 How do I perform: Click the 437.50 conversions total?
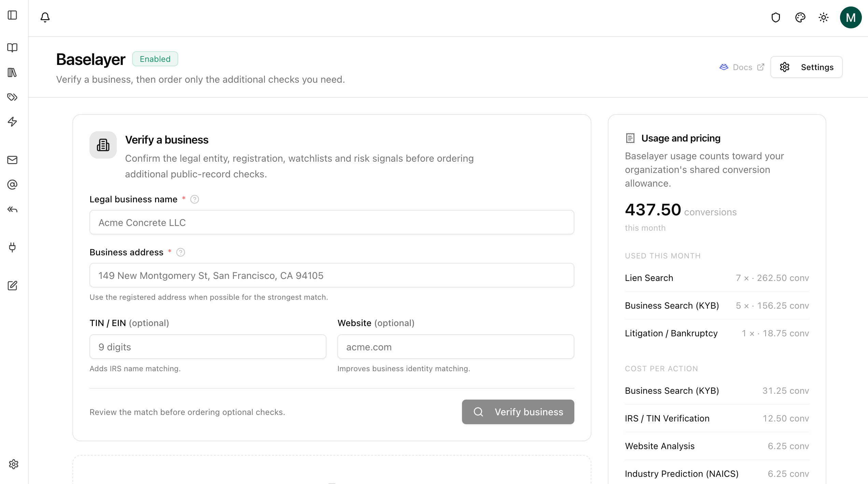pos(681,210)
